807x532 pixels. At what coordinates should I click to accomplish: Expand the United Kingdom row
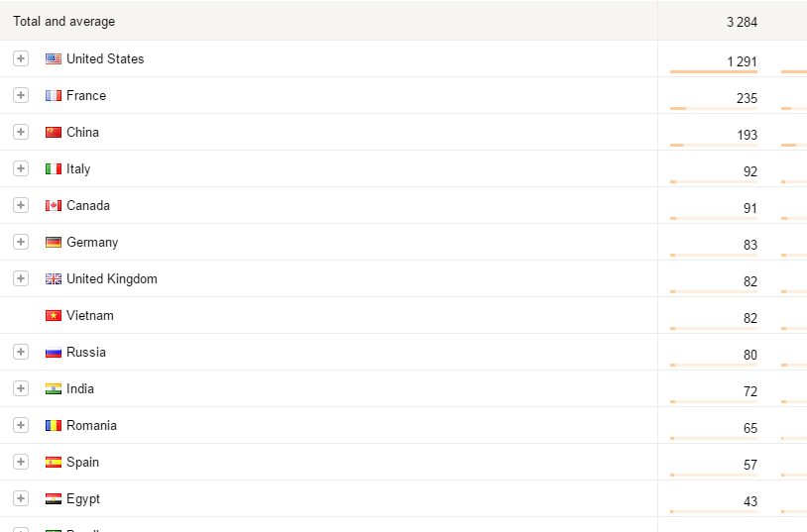click(x=21, y=278)
